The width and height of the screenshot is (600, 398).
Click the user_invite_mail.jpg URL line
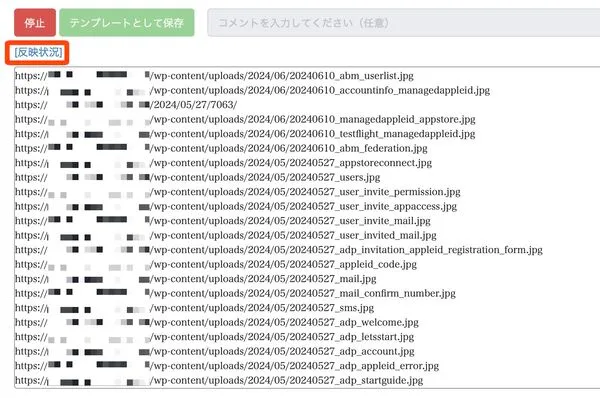[223, 221]
